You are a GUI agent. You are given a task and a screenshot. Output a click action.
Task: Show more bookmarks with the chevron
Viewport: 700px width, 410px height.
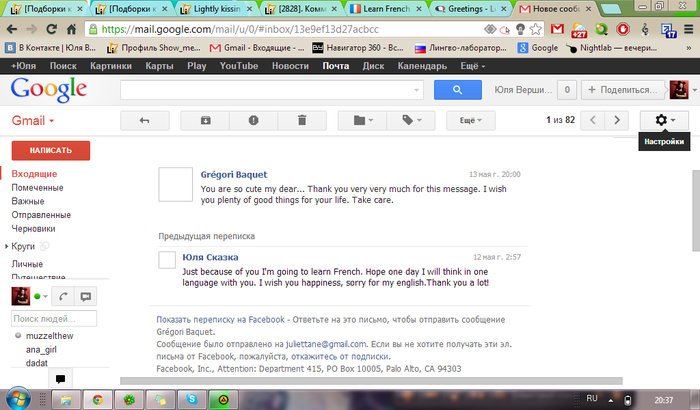[689, 48]
